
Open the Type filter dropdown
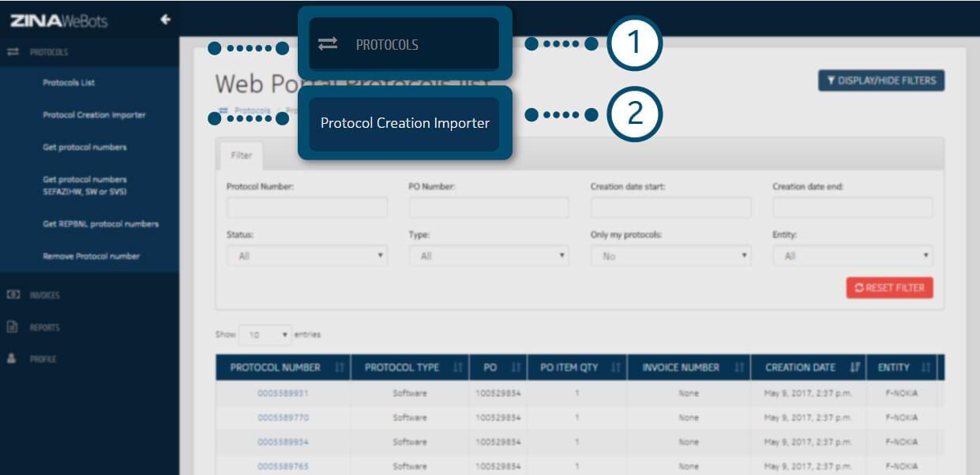pos(489,256)
